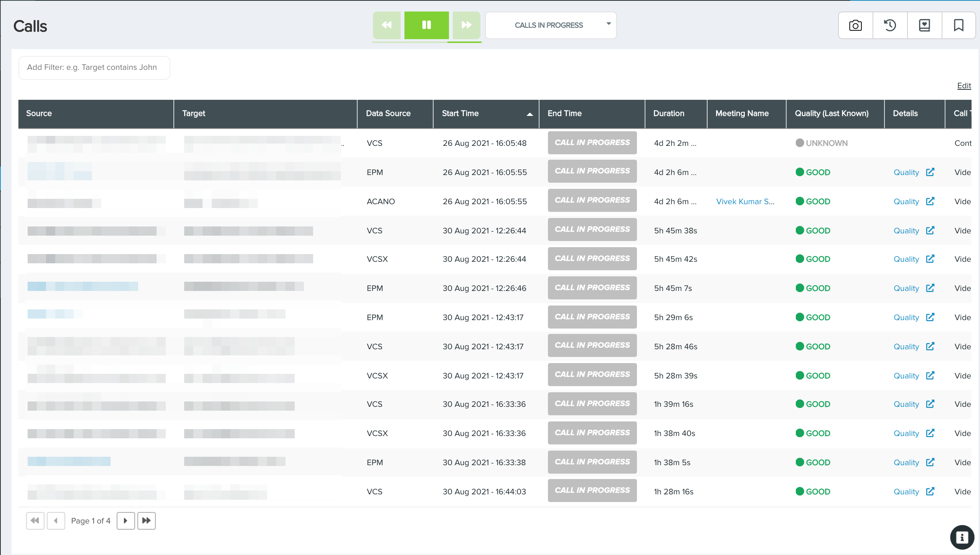Open the history clock icon
Viewport: 980px width, 555px height.
[890, 25]
